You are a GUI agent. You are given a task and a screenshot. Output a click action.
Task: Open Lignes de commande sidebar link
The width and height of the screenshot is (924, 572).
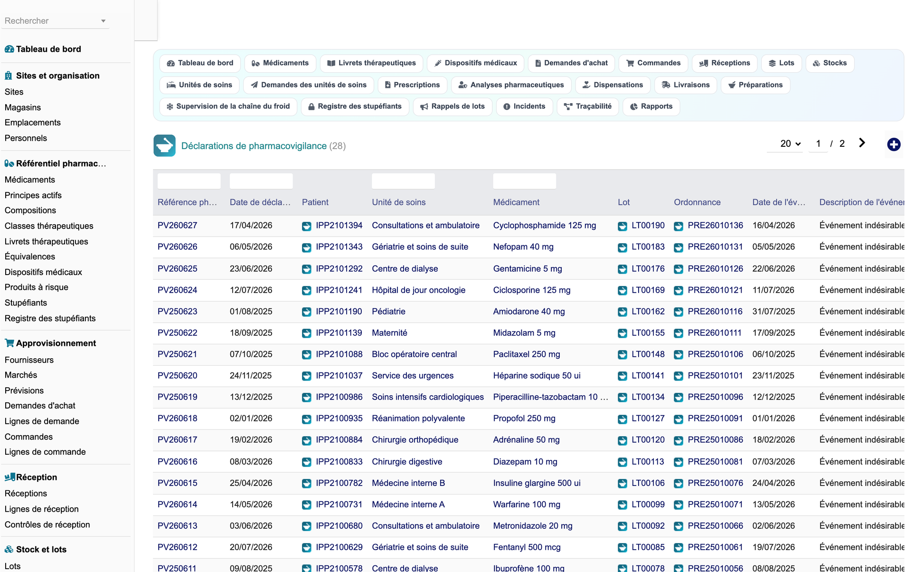tap(45, 452)
